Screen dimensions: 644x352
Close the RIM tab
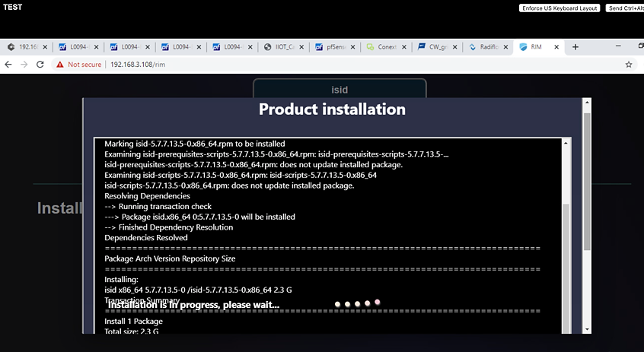click(556, 47)
